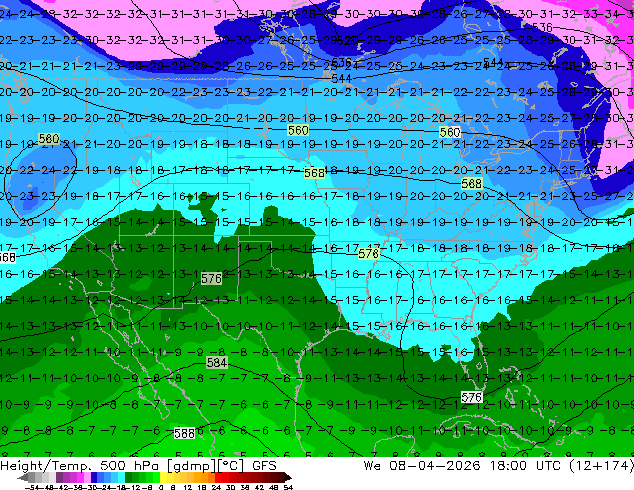Screen dimensions: 634x490
Task: Click the contour label inside the Pacific closed low
Action: pos(49,139)
